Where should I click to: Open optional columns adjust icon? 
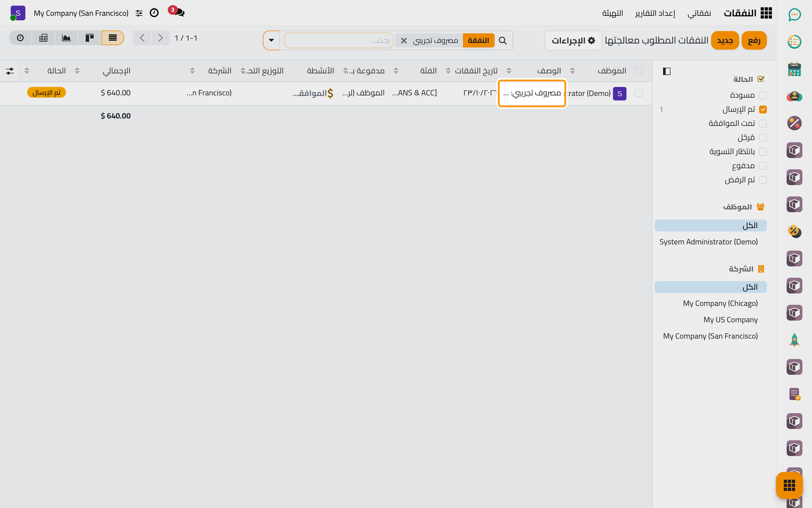click(10, 71)
